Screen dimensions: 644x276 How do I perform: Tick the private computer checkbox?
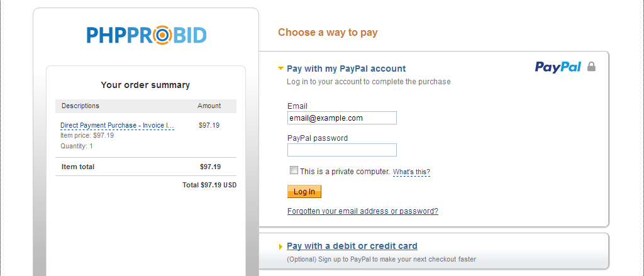(294, 170)
